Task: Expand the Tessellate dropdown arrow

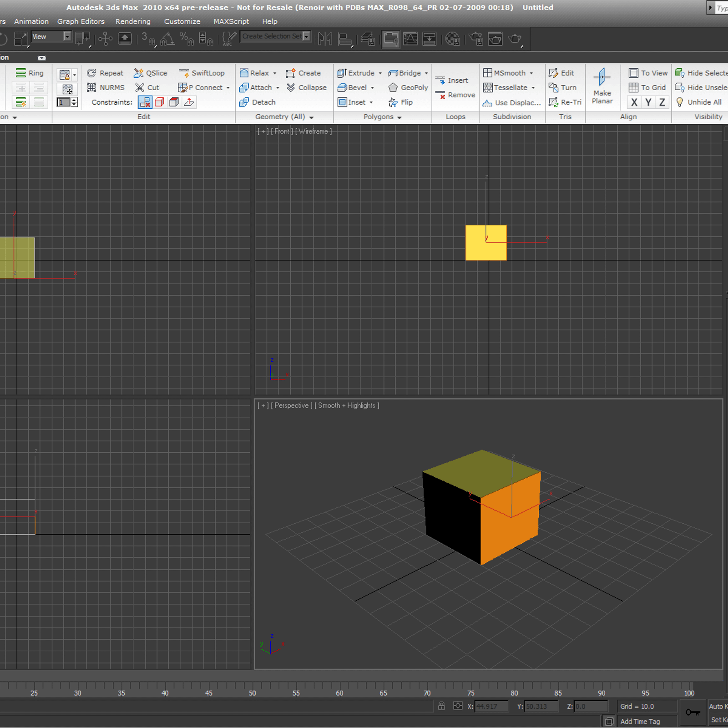Action: (x=533, y=88)
